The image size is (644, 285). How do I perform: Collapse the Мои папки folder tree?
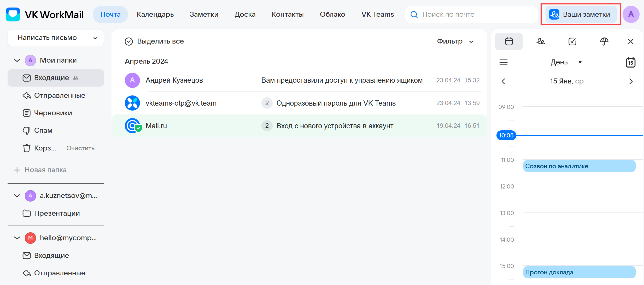(x=17, y=60)
